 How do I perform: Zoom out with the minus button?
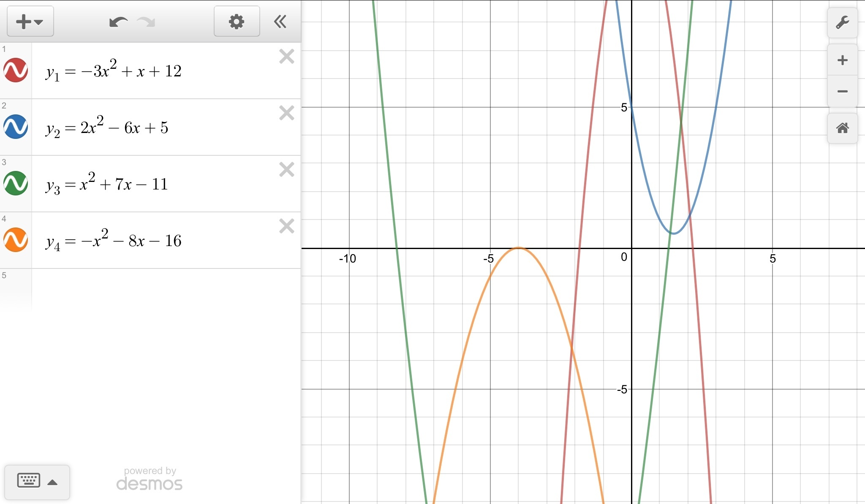coord(842,92)
